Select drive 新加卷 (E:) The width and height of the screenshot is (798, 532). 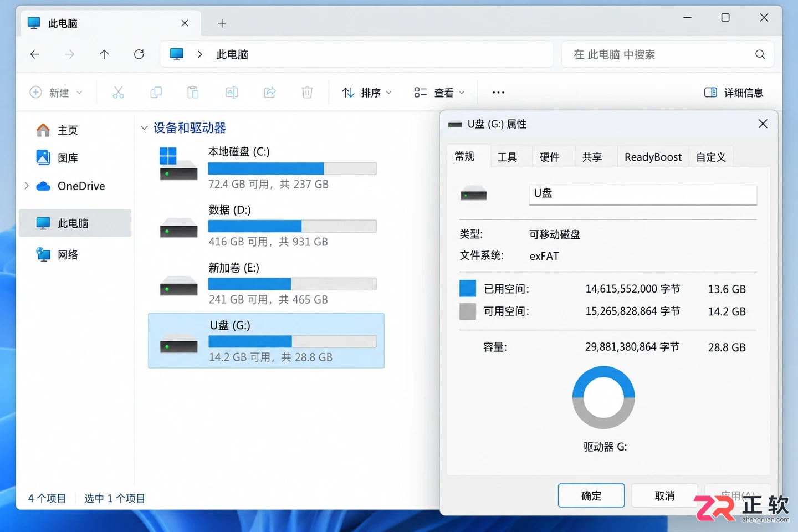tap(267, 284)
